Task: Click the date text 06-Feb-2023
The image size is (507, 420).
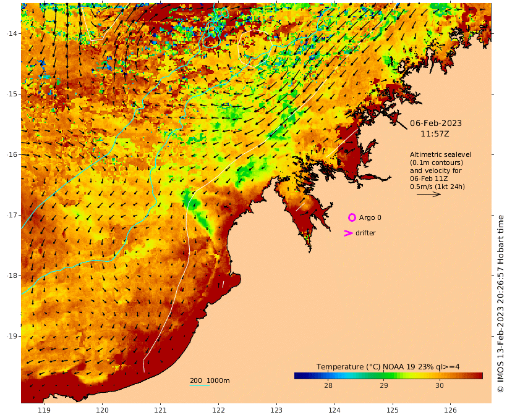Action: pos(435,123)
